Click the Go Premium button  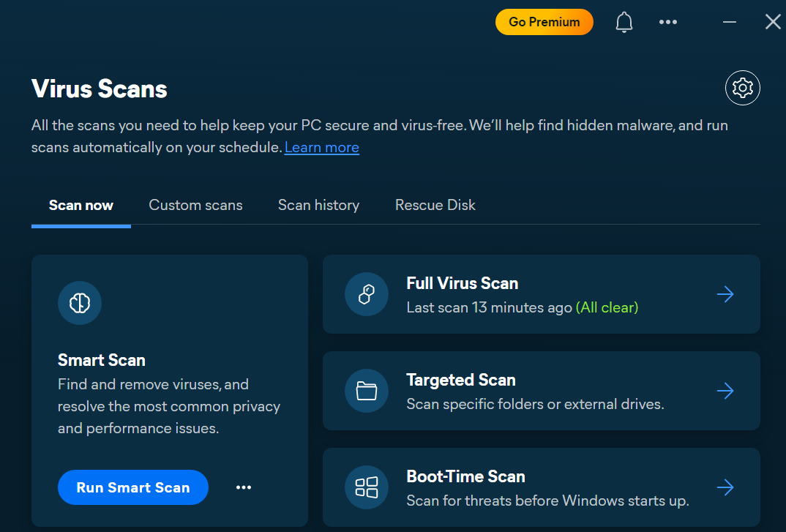(544, 22)
